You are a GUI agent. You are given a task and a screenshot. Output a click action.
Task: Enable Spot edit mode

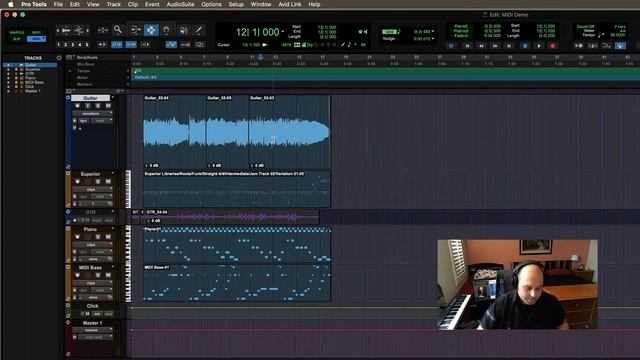(x=36, y=32)
